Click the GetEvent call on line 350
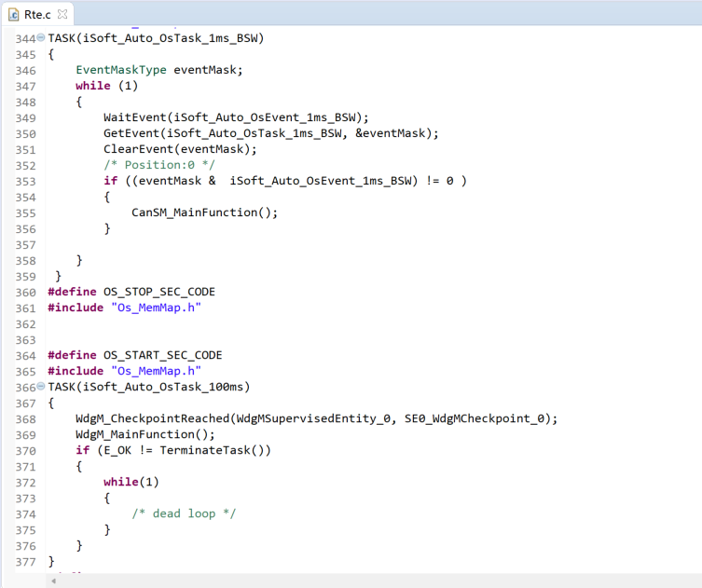This screenshot has width=702, height=588. [271, 133]
